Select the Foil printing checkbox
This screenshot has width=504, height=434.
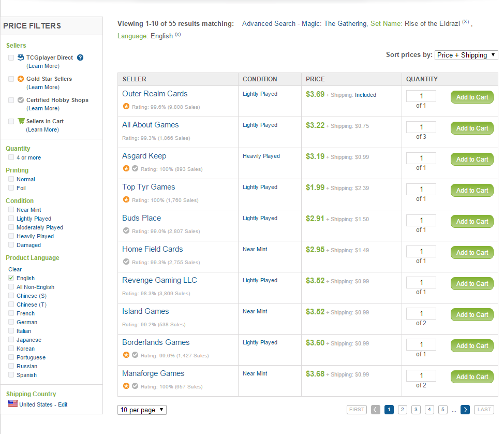click(11, 187)
